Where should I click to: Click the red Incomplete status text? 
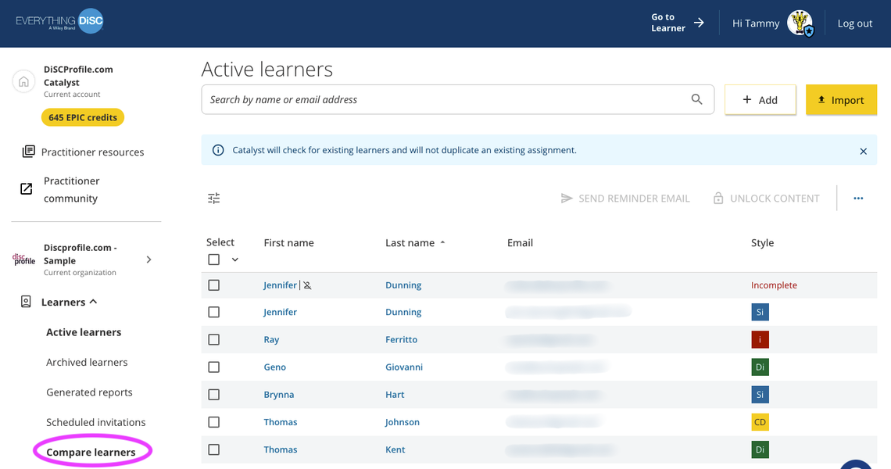click(774, 285)
